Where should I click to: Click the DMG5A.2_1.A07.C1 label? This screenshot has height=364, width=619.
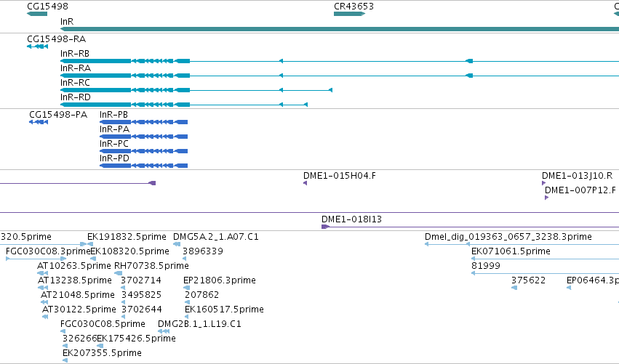216,237
